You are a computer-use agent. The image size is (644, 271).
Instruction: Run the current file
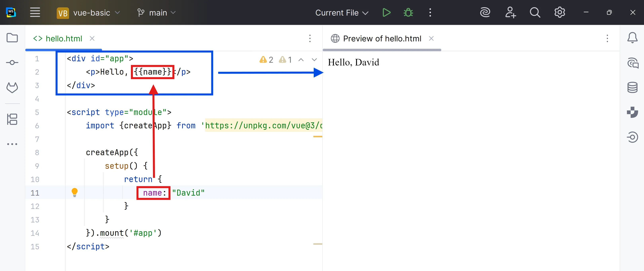(x=386, y=13)
